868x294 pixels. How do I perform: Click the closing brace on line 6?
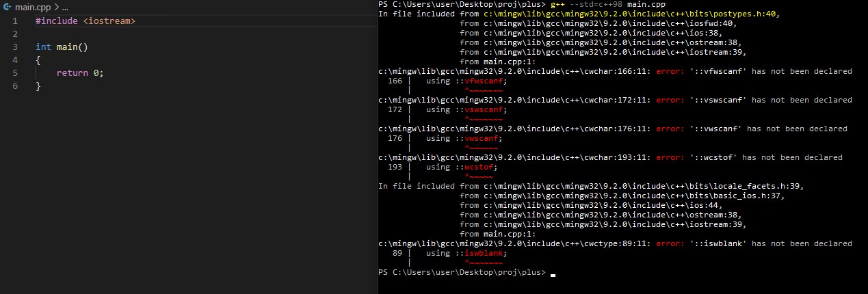(x=38, y=86)
